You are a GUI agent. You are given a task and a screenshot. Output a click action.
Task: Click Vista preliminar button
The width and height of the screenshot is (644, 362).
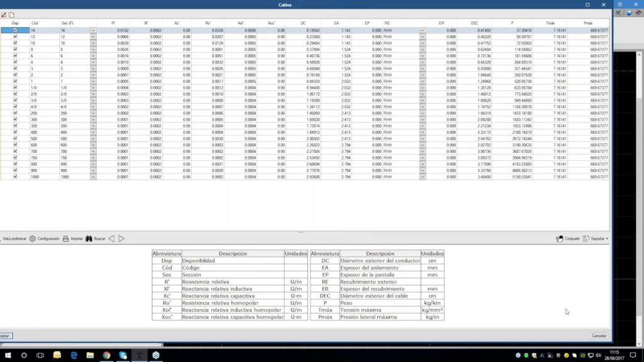point(13,239)
